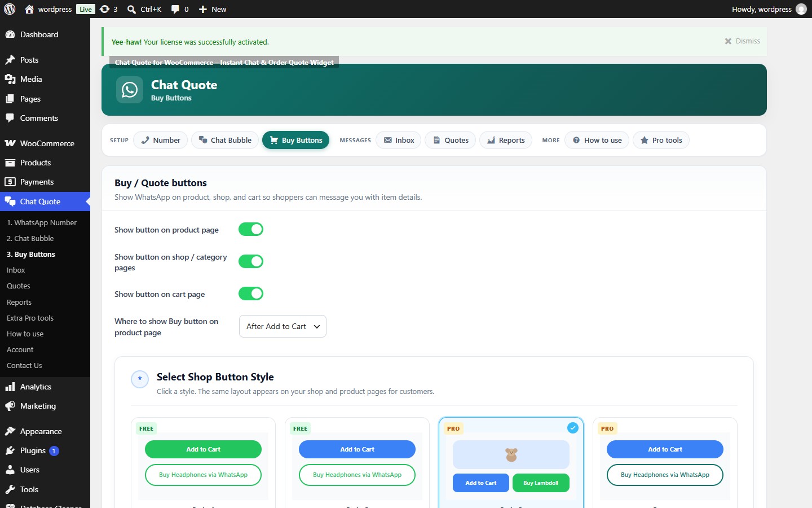
Task: Click the WhatsApp logo in the header
Action: tap(130, 90)
